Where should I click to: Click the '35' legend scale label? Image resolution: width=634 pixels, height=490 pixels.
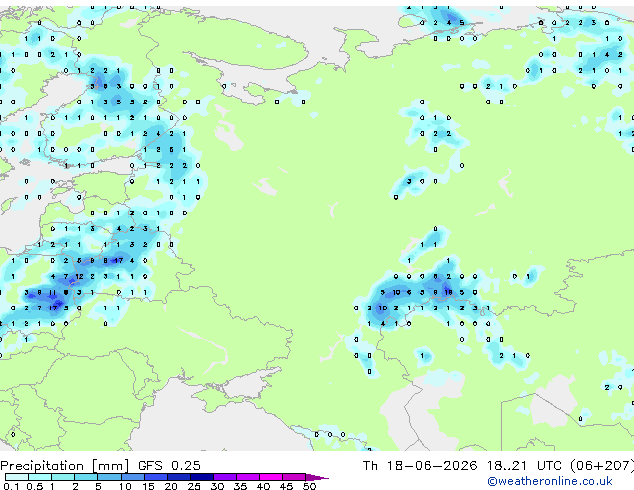240,486
